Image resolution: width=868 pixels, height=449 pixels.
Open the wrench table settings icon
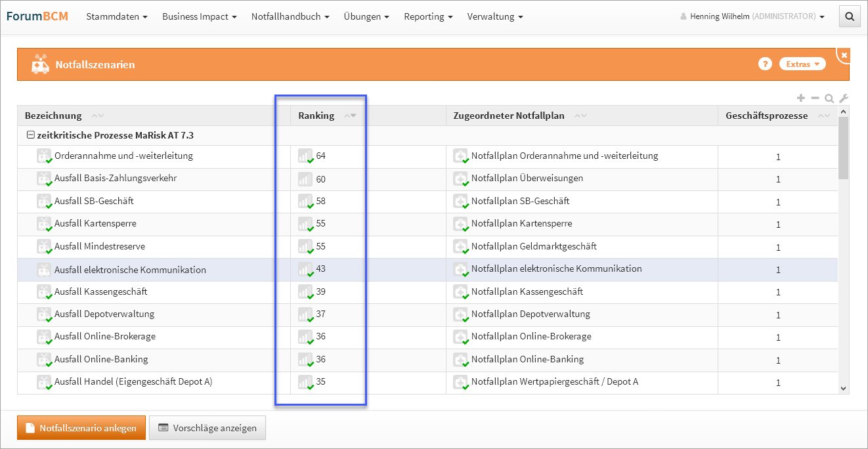[x=844, y=98]
